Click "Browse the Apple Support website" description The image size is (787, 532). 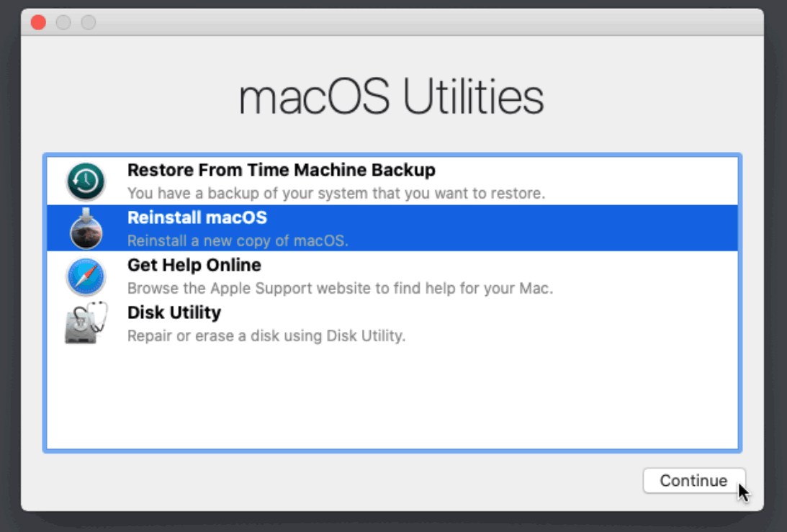[x=341, y=289]
